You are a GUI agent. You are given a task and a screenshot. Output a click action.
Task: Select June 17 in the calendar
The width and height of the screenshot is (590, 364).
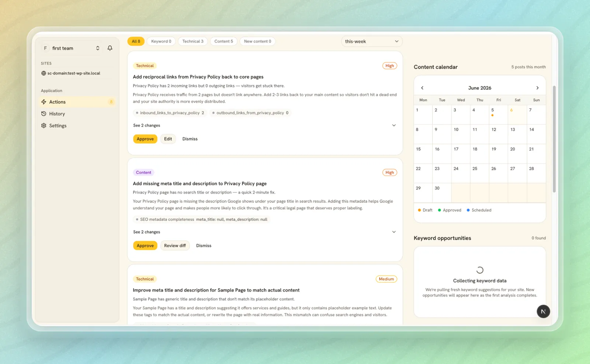[461, 153]
